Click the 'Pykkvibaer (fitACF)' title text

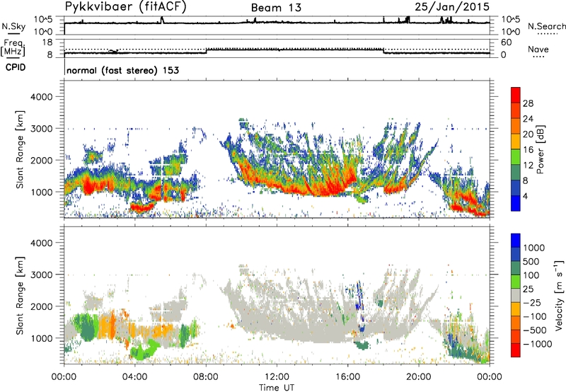coord(126,7)
